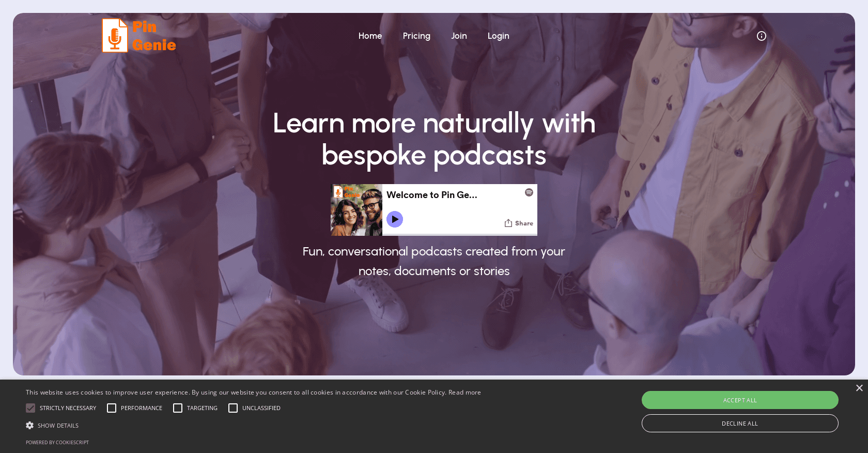This screenshot has width=868, height=453.
Task: Close the cookie banner with X
Action: (859, 388)
